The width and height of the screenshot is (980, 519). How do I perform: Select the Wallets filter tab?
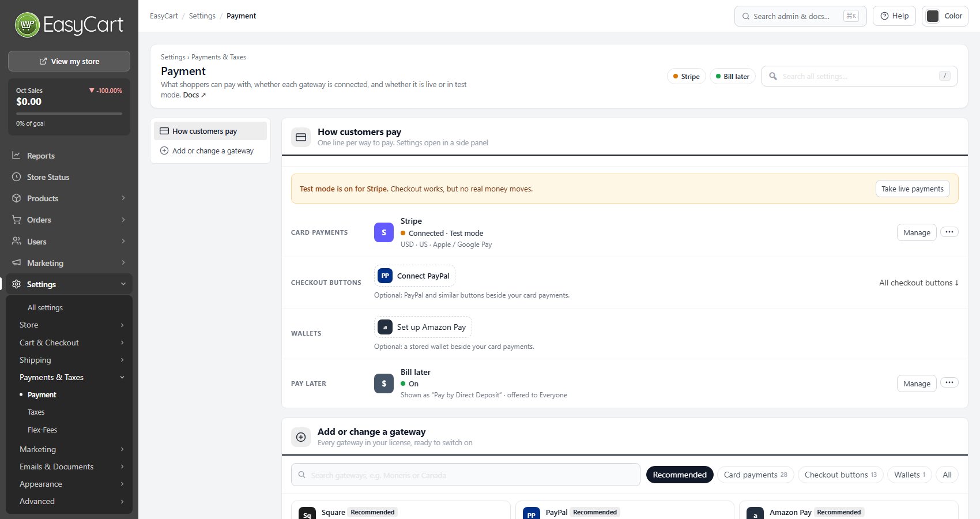coord(910,475)
